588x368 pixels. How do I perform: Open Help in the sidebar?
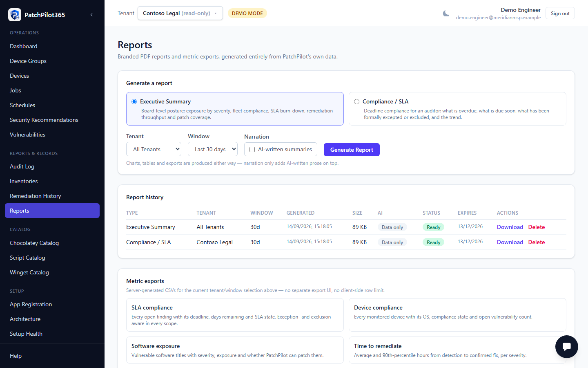point(52,356)
